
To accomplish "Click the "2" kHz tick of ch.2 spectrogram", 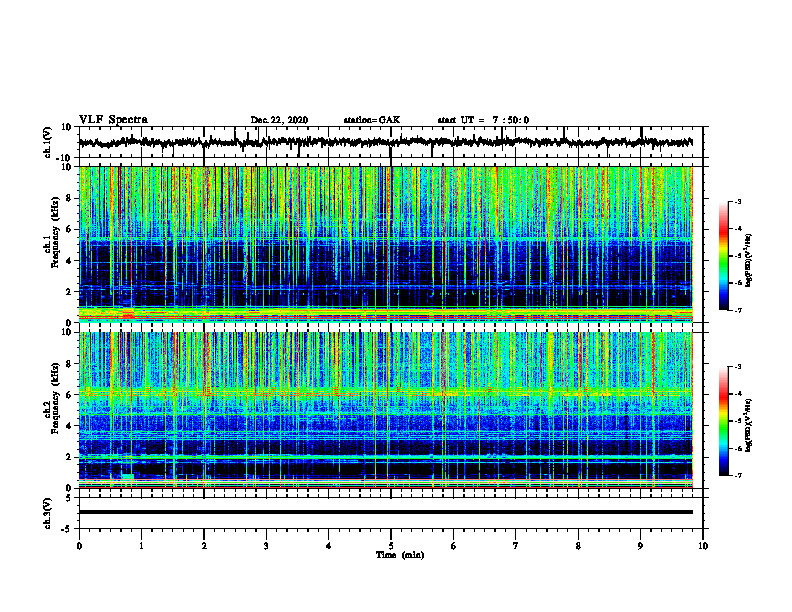I will coord(70,457).
